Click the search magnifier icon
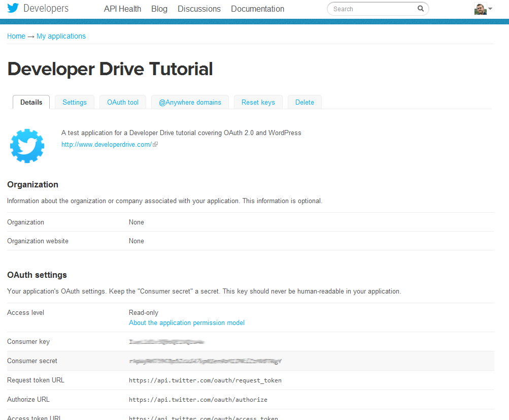The image size is (509, 420). pos(420,9)
